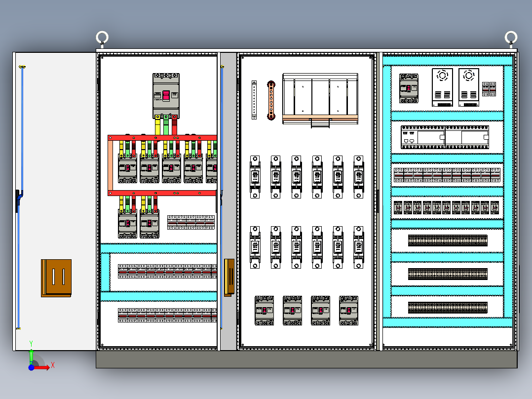Pick the leftmost fuse holder in lower row
The image size is (532, 399).
pos(255,247)
